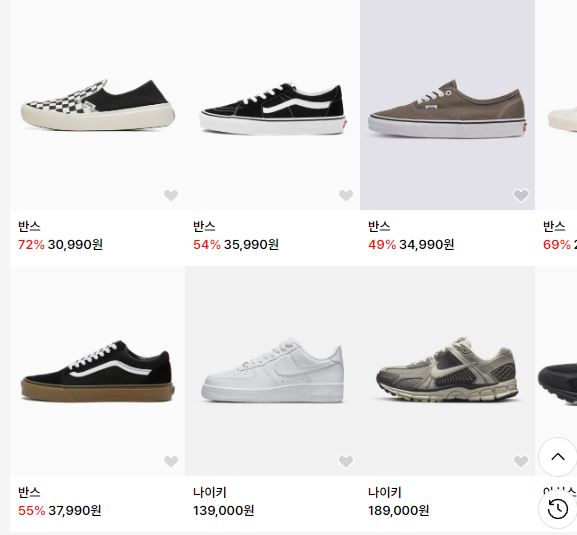Image resolution: width=577 pixels, height=535 pixels.
Task: Open the white Nike Air Force 1 image
Action: (x=273, y=371)
